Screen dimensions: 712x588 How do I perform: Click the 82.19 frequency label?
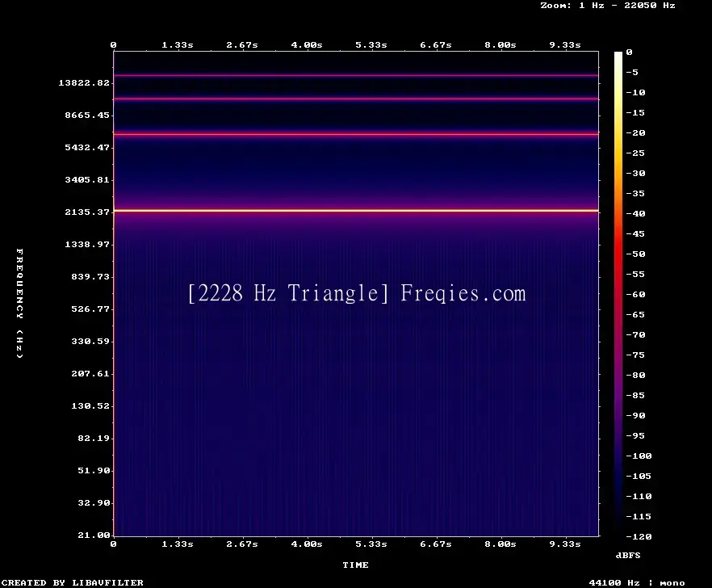[x=94, y=438]
